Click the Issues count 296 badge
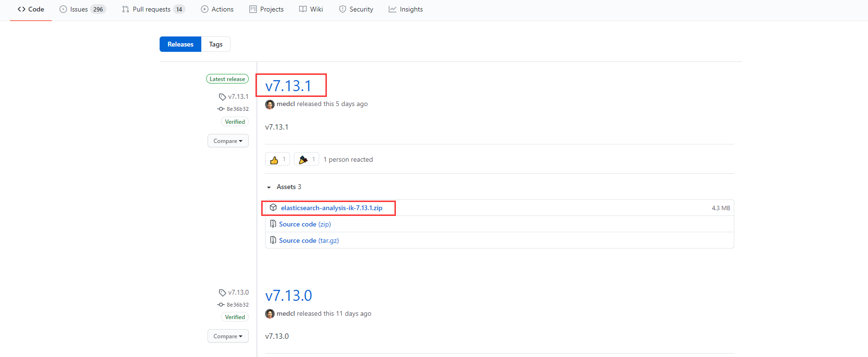The height and width of the screenshot is (357, 868). tap(98, 9)
